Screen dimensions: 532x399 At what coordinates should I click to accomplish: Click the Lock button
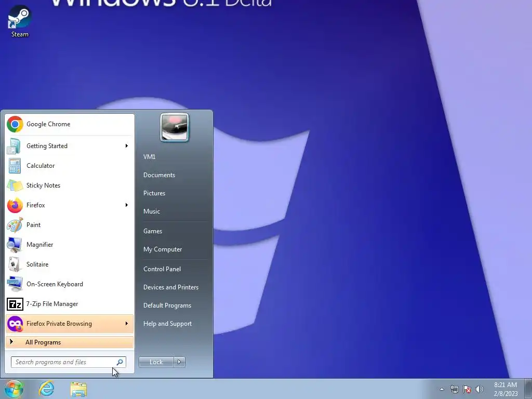[x=156, y=362]
